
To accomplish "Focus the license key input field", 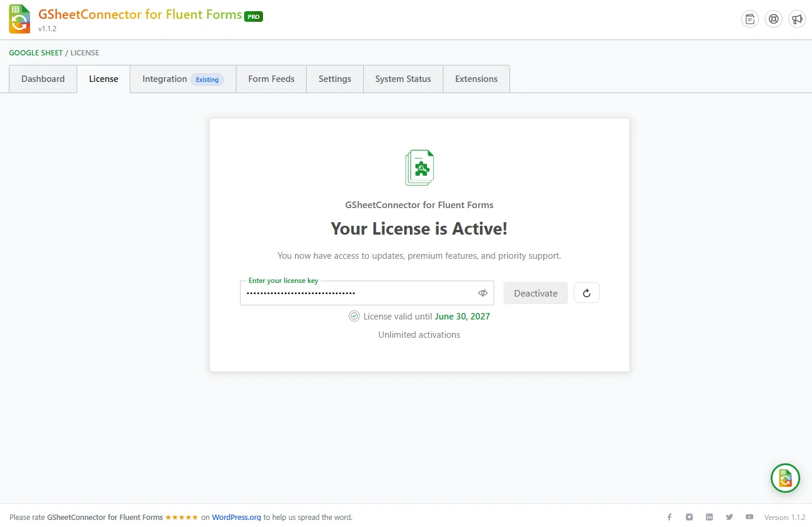I will pos(367,293).
